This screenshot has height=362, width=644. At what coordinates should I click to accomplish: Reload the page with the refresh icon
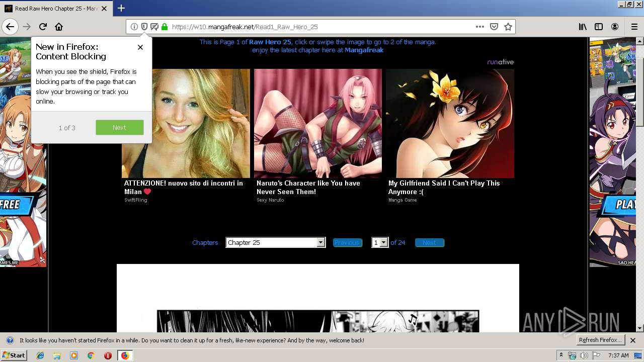[43, 27]
